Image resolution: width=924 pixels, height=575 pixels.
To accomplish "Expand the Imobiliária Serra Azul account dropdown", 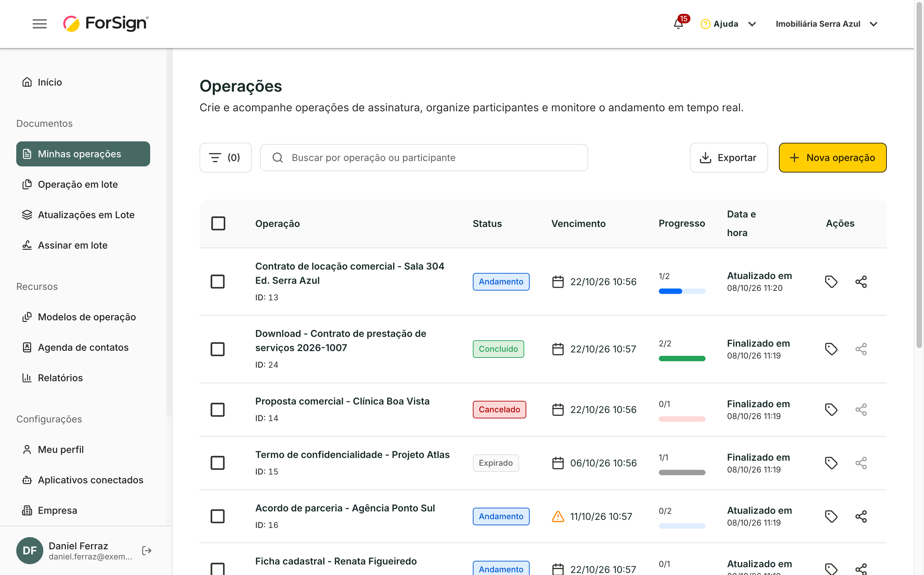I will coord(827,24).
